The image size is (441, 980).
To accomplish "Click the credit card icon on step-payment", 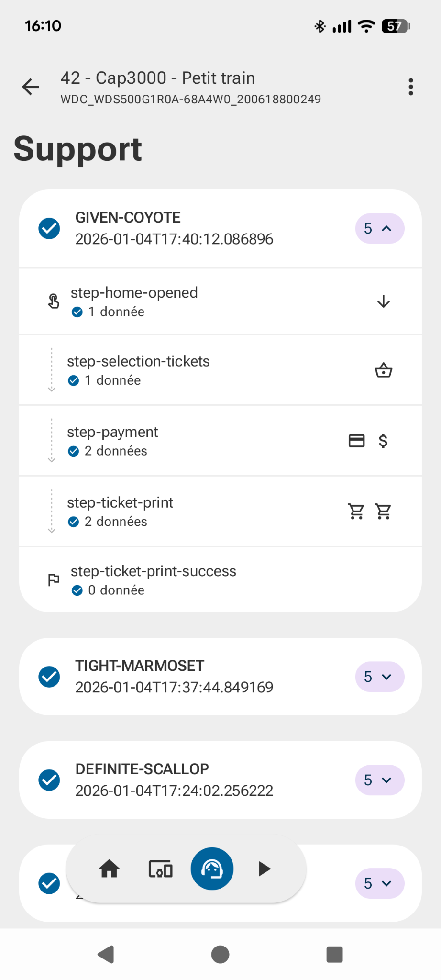I will pyautogui.click(x=356, y=441).
